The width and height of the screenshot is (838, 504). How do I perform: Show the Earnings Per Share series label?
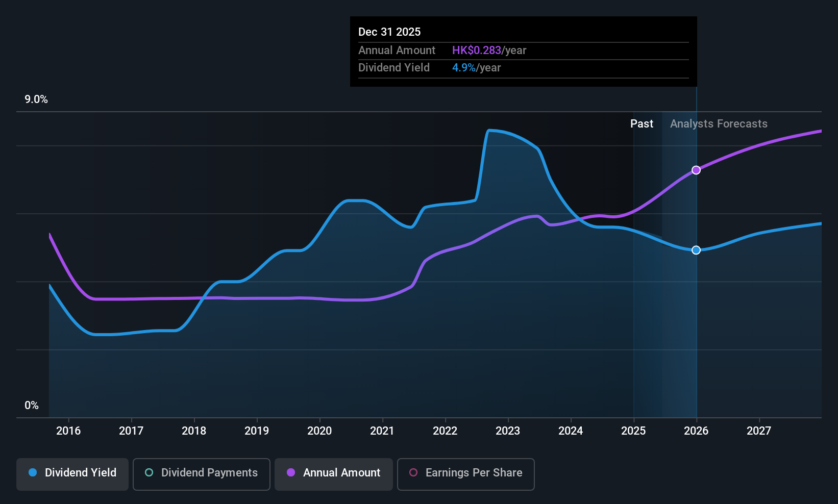click(474, 472)
